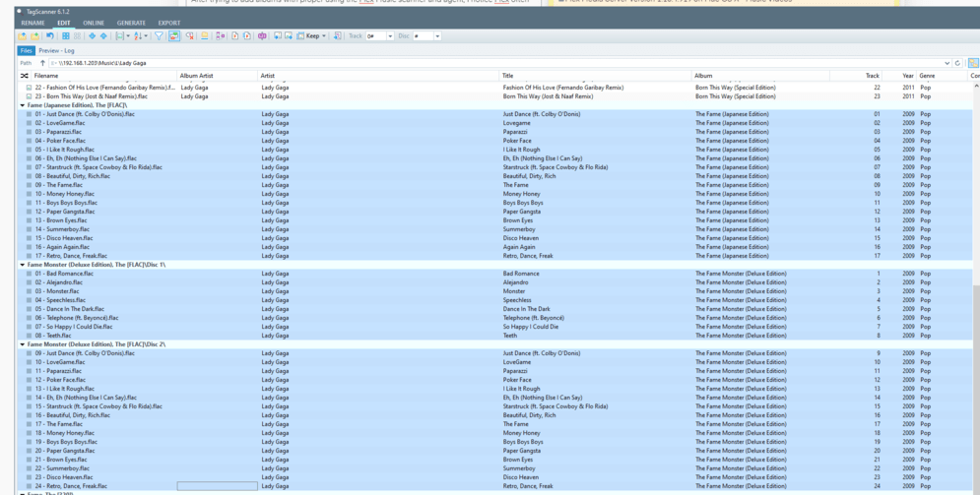This screenshot has height=495, width=980.
Task: Click the Track number format field
Action: point(375,36)
